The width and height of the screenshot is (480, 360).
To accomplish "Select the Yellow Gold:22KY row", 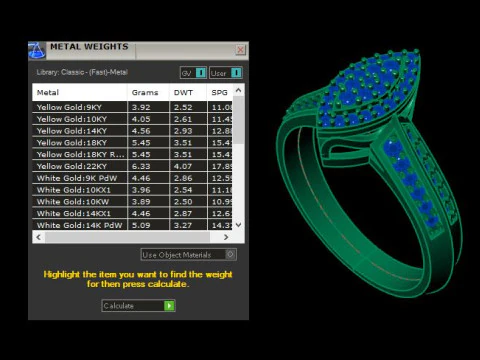I will (132, 166).
